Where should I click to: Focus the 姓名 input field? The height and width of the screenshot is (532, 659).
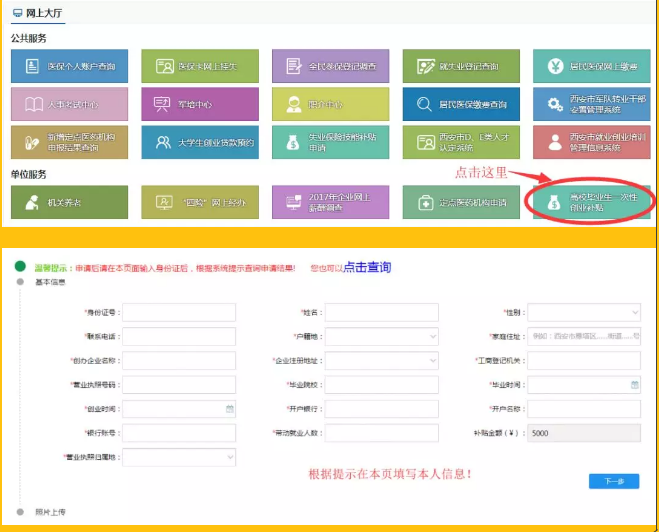(382, 312)
